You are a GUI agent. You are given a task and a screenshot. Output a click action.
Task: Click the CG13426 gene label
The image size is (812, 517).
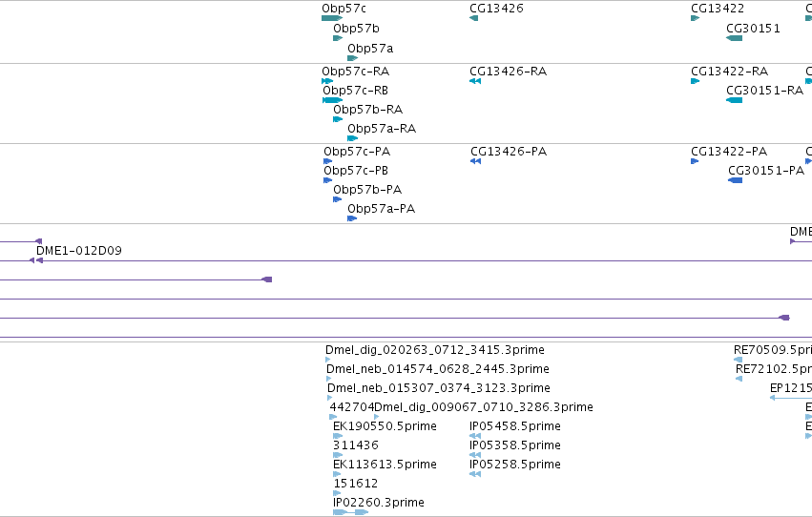point(496,9)
